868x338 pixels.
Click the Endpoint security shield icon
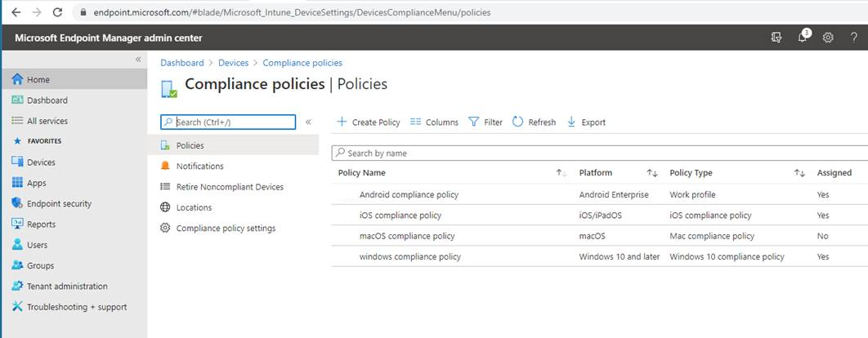[17, 203]
